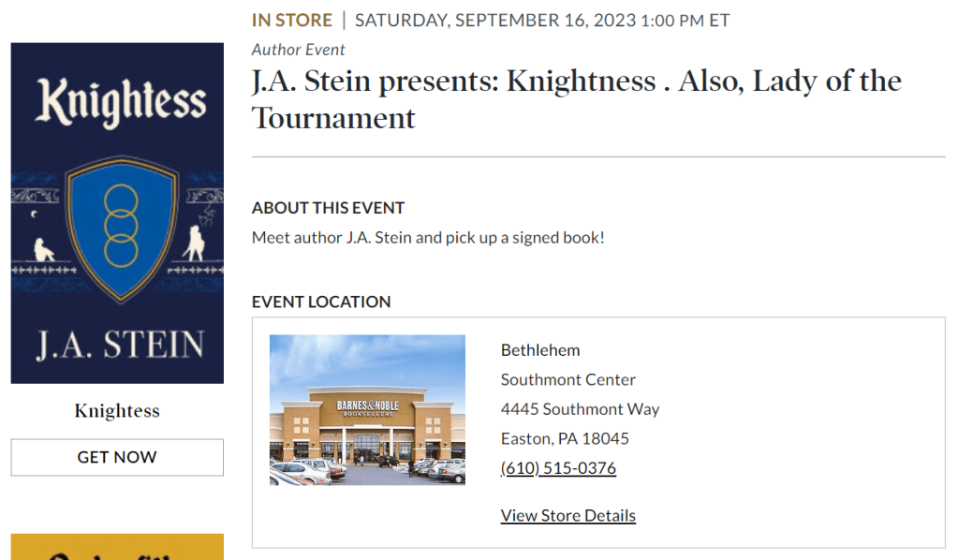This screenshot has width=958, height=560.
Task: Click the IN STORE label
Action: [291, 20]
